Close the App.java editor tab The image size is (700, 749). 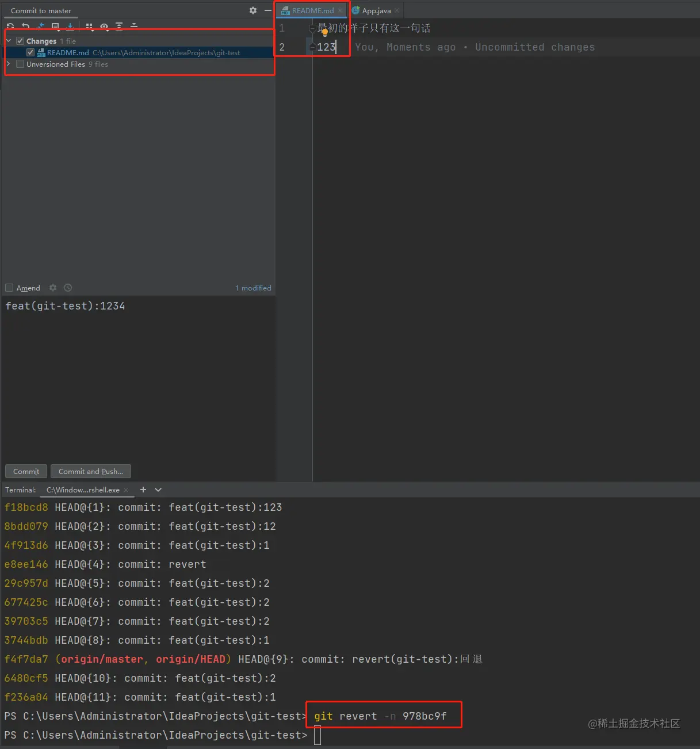point(397,10)
